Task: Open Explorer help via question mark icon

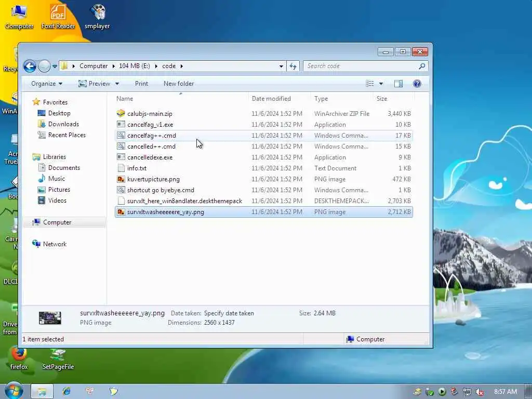Action: [417, 84]
